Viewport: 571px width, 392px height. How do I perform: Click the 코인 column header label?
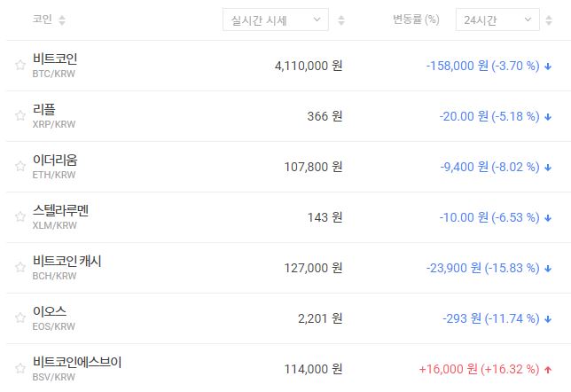(x=42, y=20)
